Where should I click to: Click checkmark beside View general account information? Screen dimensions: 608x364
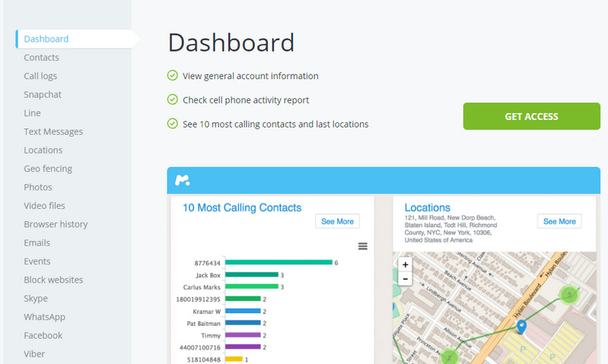pos(172,75)
